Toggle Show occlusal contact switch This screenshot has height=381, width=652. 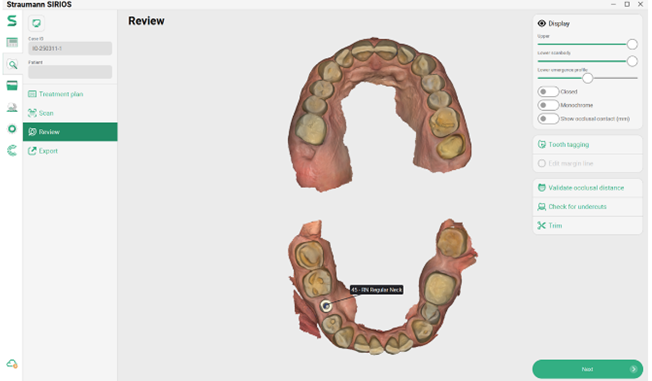click(x=548, y=119)
